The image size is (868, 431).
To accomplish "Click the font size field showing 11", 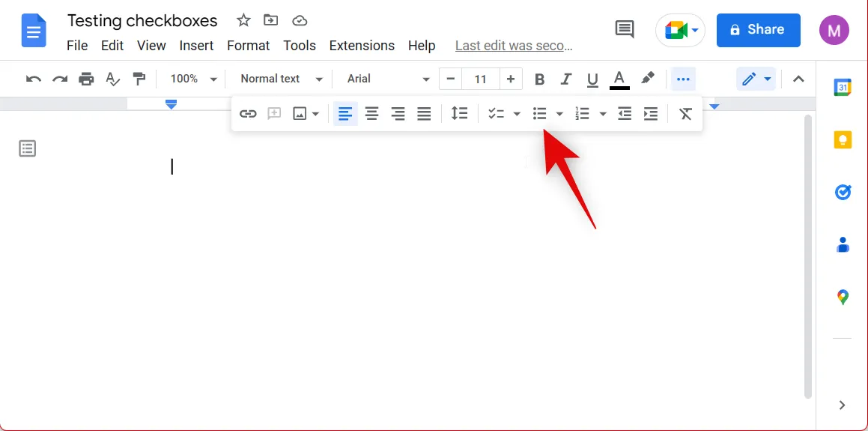I will tap(481, 79).
